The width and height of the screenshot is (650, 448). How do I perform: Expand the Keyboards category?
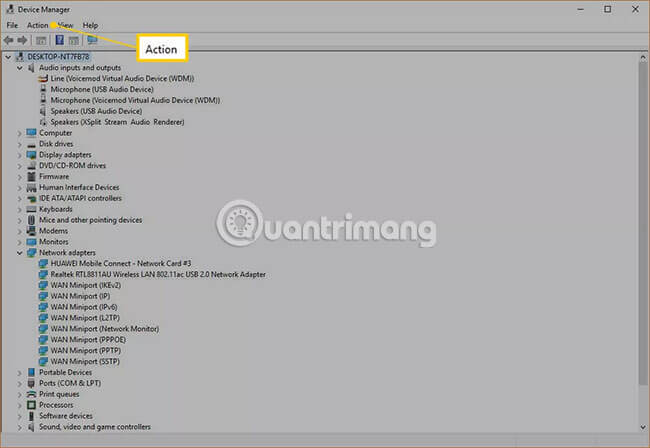tap(19, 210)
